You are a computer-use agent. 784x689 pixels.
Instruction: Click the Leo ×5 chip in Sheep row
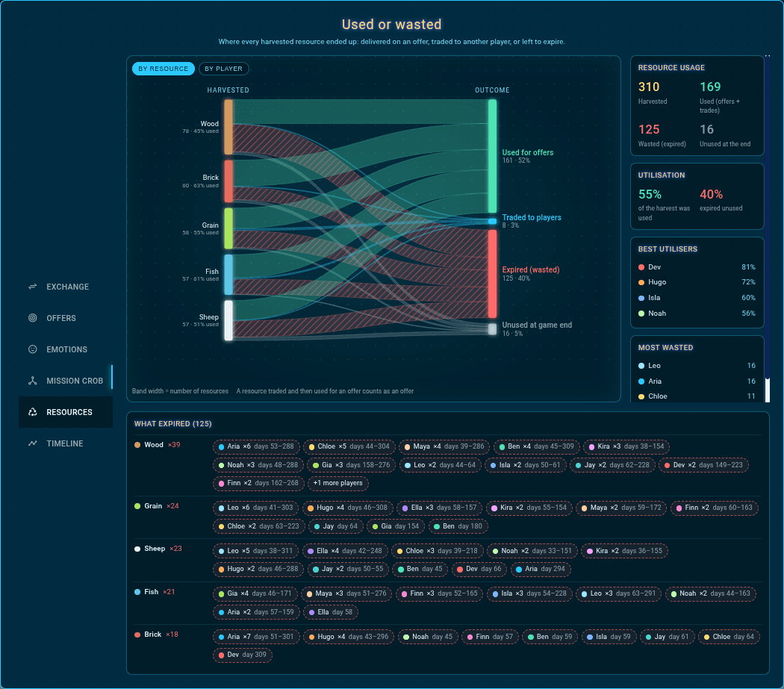pos(255,551)
